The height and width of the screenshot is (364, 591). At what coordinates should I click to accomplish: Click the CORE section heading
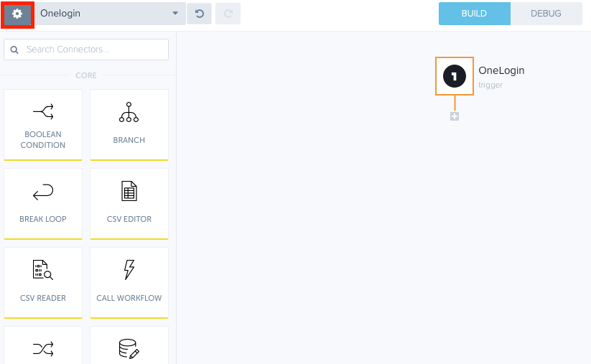click(x=86, y=75)
